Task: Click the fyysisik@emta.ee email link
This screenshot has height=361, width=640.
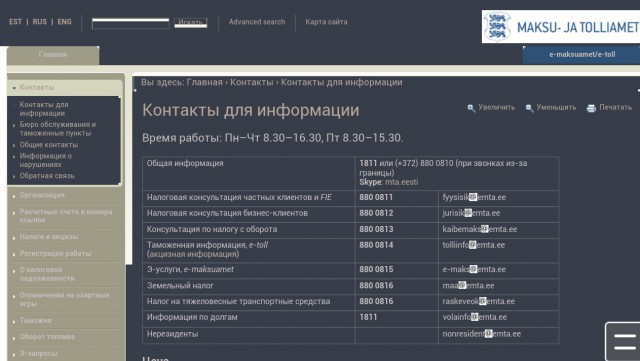Action: [474, 197]
